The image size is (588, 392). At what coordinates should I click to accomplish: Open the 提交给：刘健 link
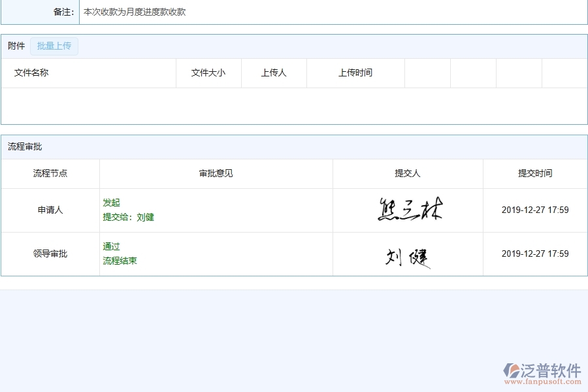click(x=128, y=217)
